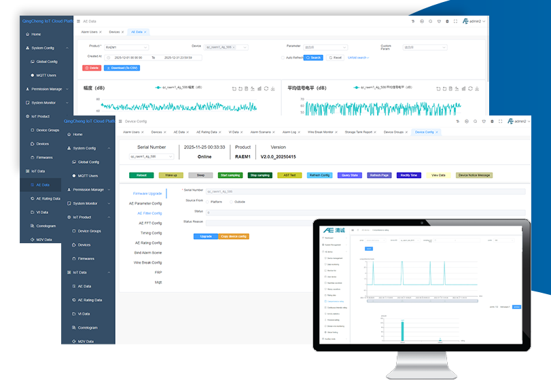
Task: Close the Alarm Scenario tab
Action: (274, 132)
